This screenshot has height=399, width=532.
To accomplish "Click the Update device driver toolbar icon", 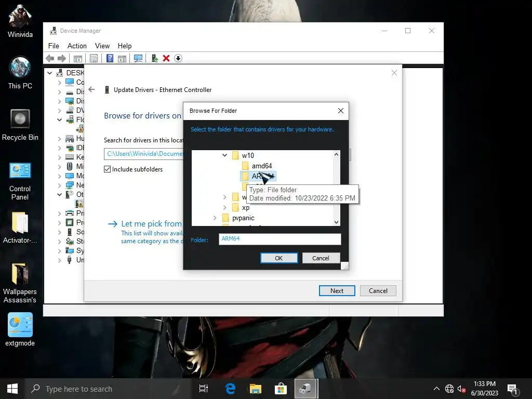I will pos(155,58).
